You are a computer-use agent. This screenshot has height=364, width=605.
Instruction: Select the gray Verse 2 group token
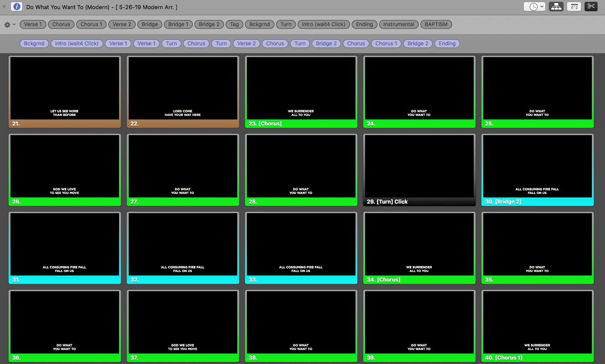122,24
